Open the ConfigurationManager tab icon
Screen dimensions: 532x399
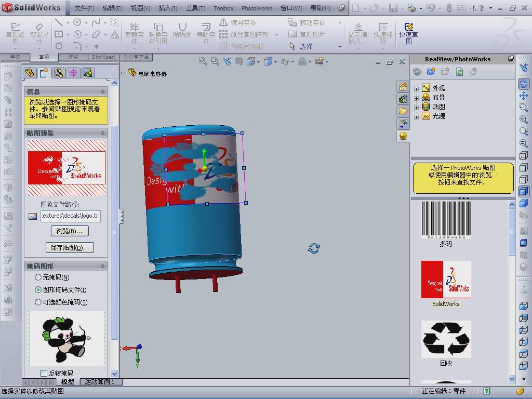pos(59,73)
